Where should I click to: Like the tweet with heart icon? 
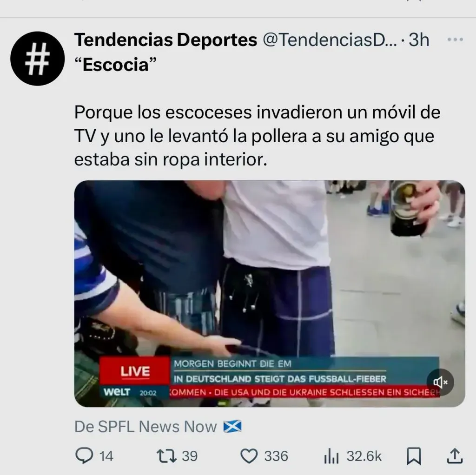(249, 456)
